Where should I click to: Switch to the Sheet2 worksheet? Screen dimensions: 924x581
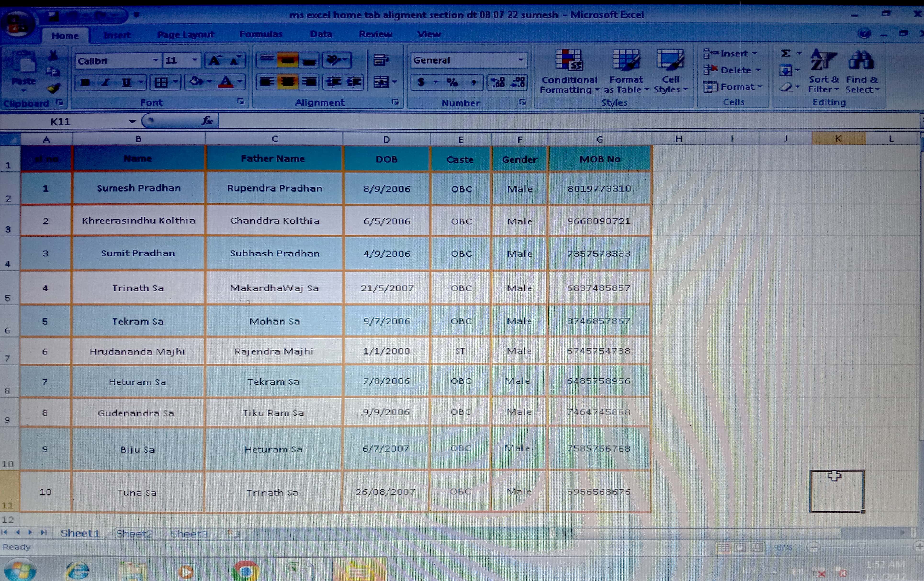coord(134,533)
